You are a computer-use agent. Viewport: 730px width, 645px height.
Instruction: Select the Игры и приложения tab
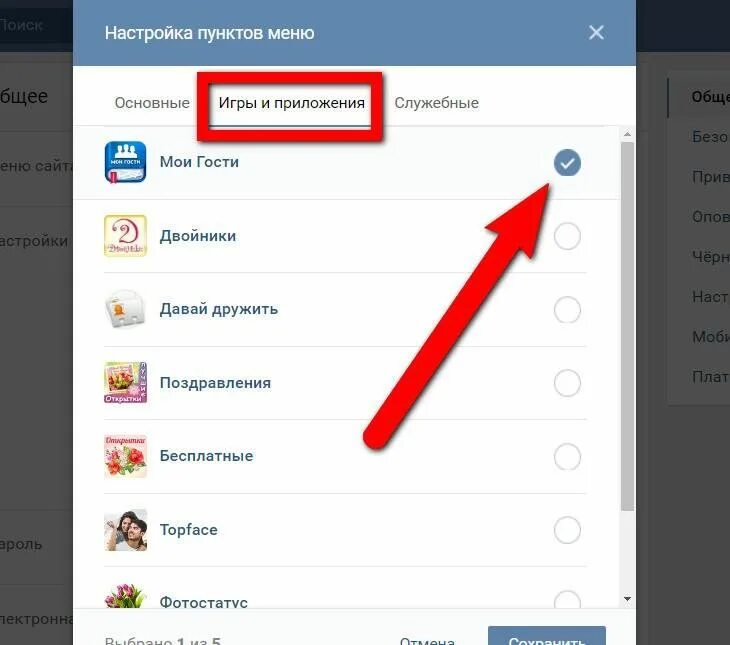tap(291, 103)
